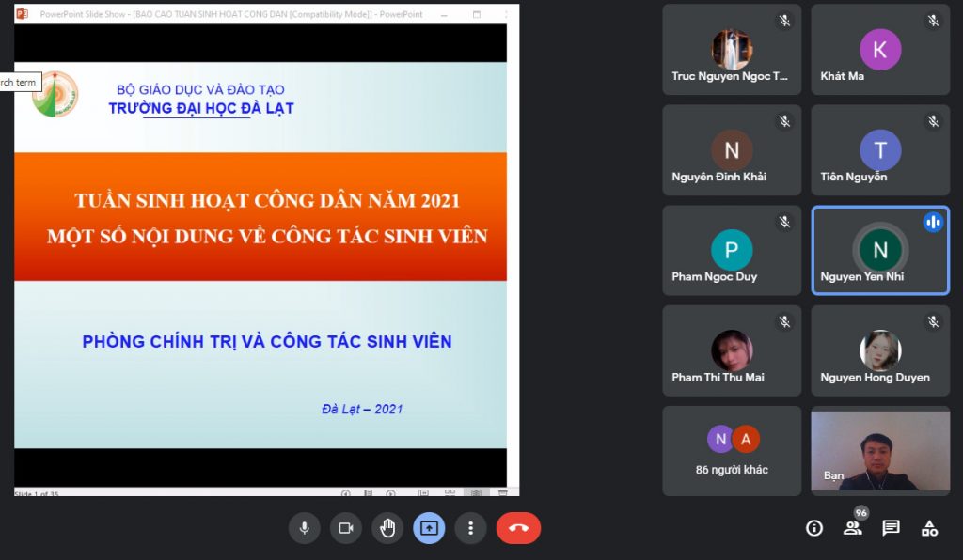Click muted mic icon on Tiên Nguyễn tile
The height and width of the screenshot is (560, 963).
[933, 121]
